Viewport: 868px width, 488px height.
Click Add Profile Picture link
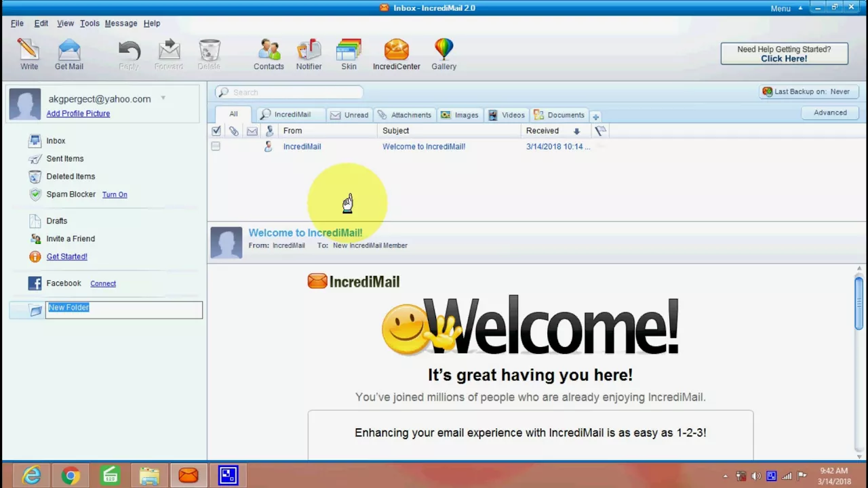(x=78, y=113)
